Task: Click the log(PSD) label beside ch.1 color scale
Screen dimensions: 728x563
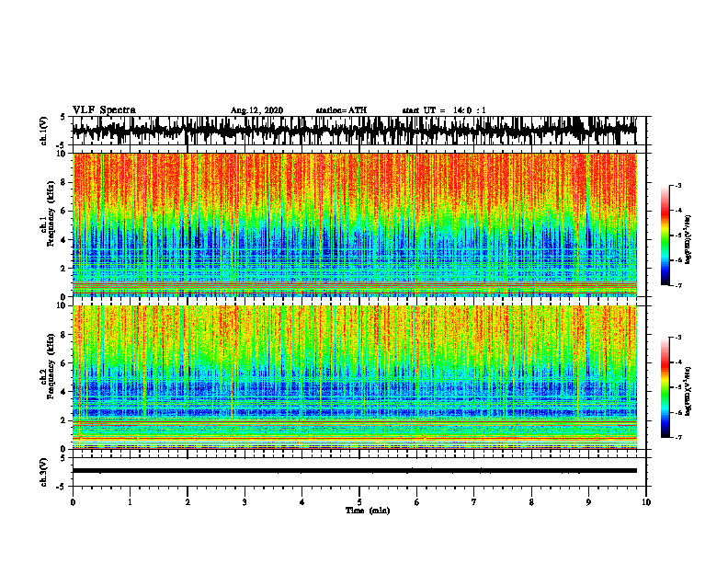Action: [x=688, y=240]
